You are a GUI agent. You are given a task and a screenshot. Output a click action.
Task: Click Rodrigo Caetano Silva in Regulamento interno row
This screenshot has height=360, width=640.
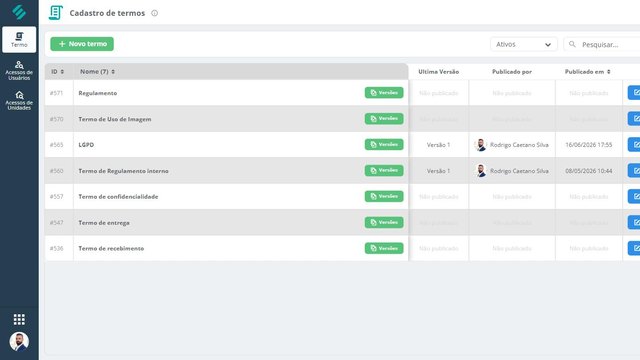[x=519, y=171]
